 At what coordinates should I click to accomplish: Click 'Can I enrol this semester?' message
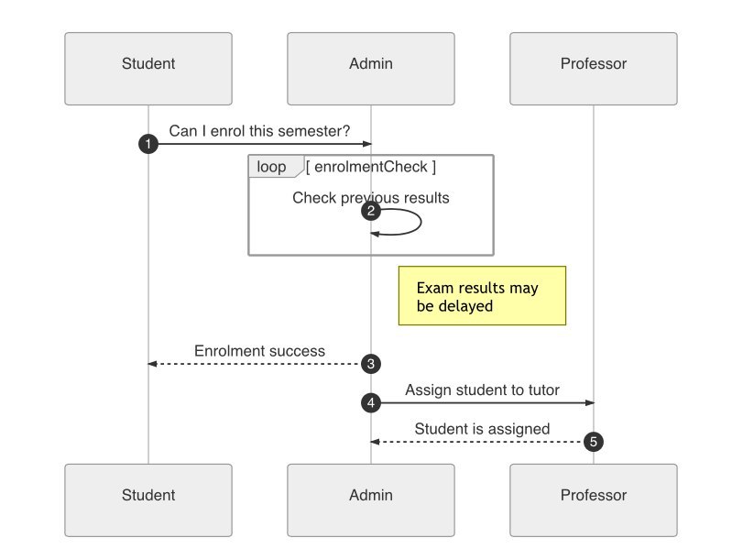coord(259,131)
